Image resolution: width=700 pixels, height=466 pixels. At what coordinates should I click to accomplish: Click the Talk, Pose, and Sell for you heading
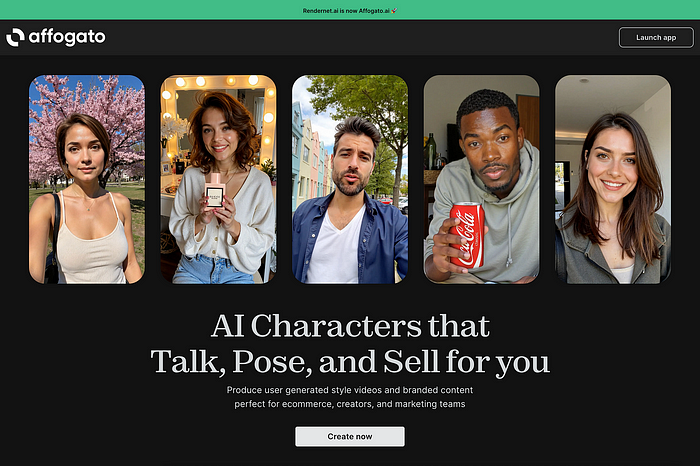click(x=350, y=362)
